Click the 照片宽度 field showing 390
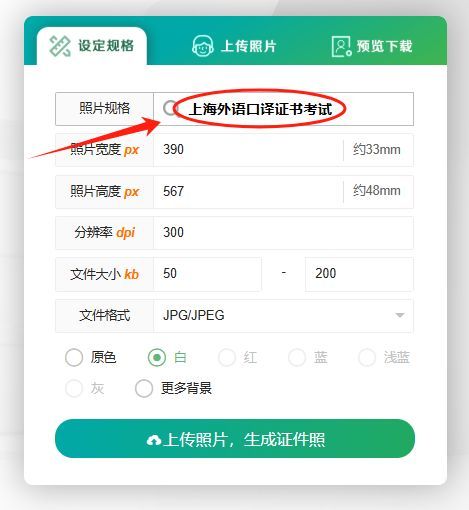 click(248, 150)
